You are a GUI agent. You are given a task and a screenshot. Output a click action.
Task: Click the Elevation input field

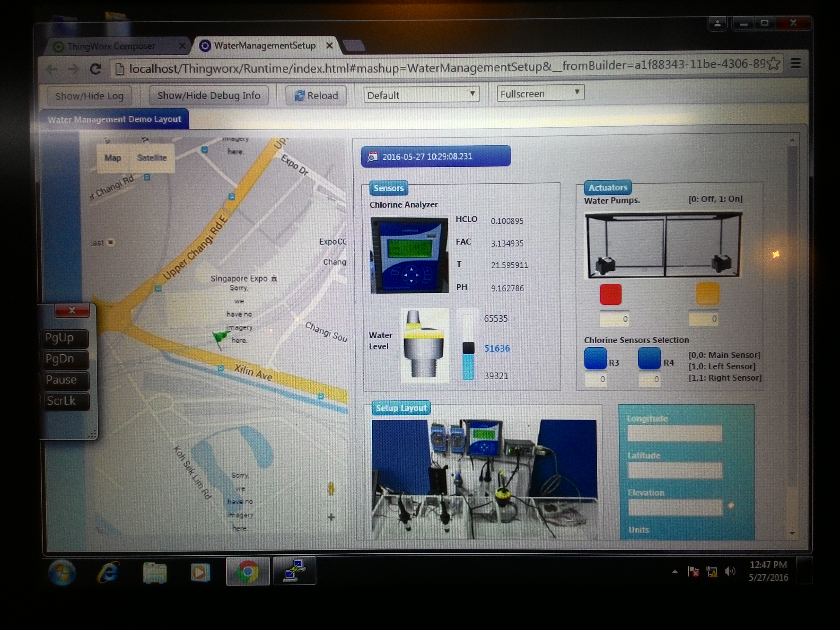[675, 507]
